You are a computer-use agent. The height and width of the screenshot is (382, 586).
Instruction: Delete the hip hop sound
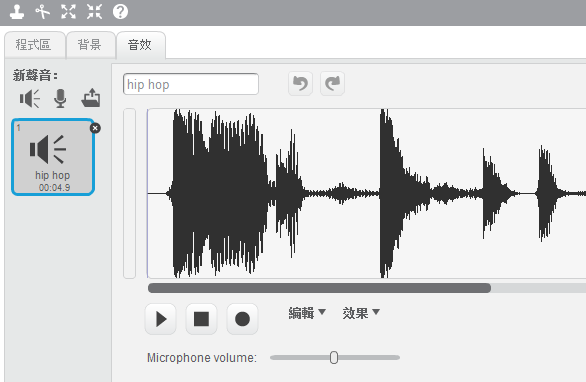[x=95, y=128]
